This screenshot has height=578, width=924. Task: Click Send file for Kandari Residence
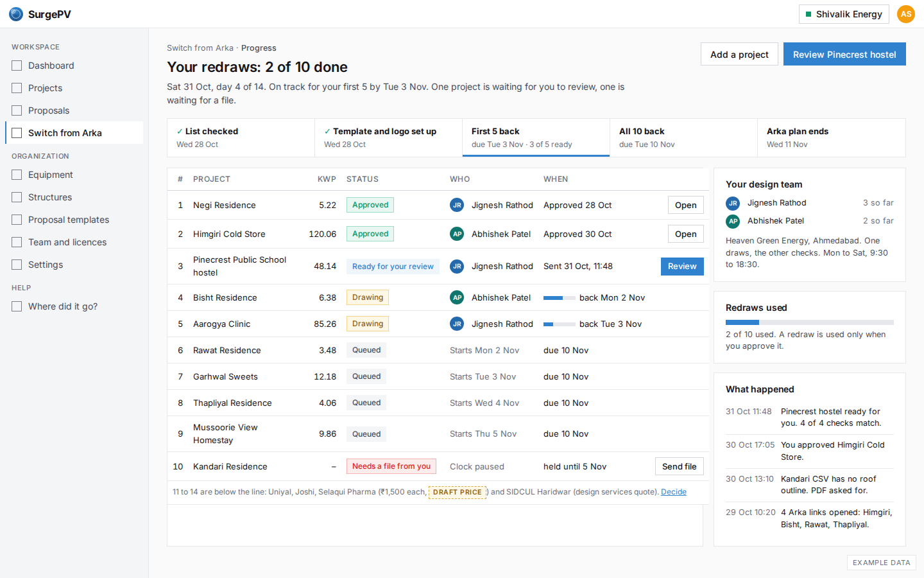click(x=679, y=466)
